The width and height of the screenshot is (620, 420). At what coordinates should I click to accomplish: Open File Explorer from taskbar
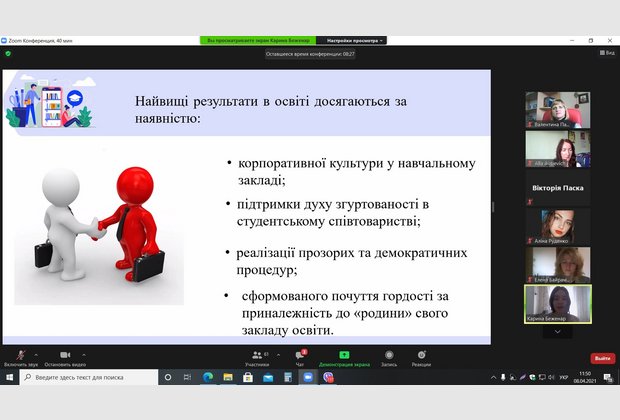coord(228,377)
